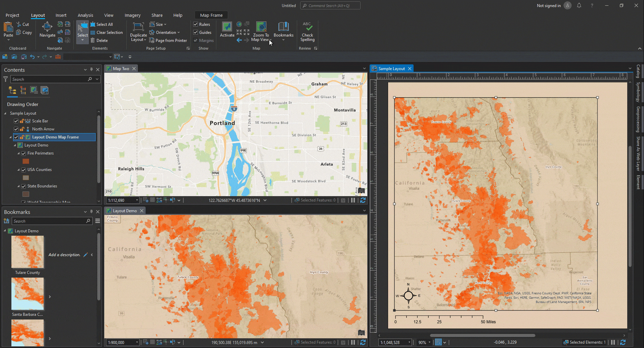Viewport: 644px width, 348px height.
Task: Open the Orientation dropdown
Action: click(x=165, y=33)
